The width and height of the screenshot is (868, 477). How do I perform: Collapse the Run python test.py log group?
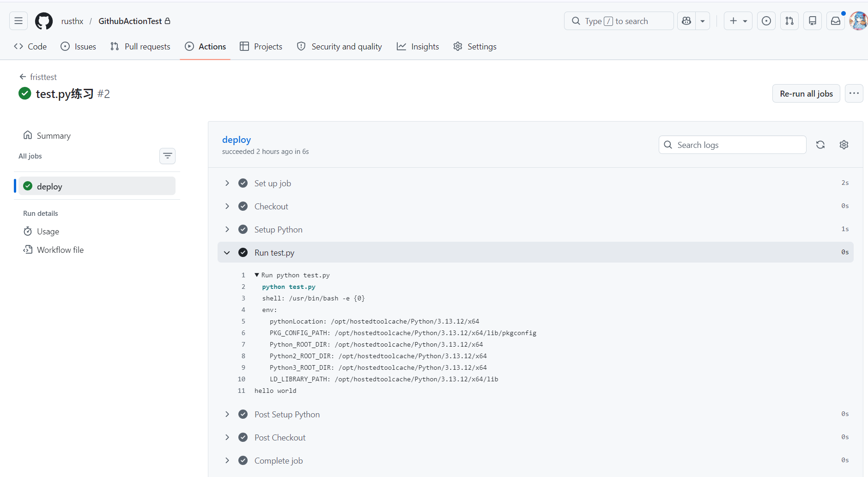coord(257,275)
